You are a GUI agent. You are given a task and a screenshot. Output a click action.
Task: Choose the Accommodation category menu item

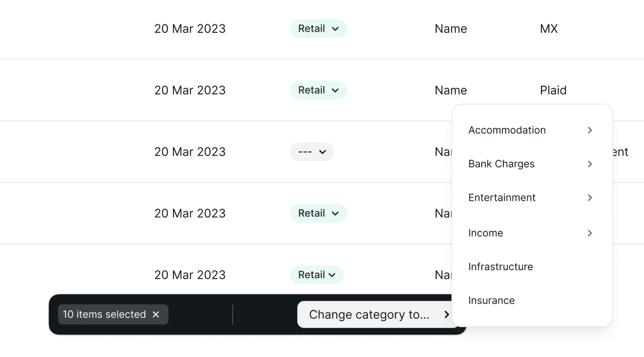[532, 130]
